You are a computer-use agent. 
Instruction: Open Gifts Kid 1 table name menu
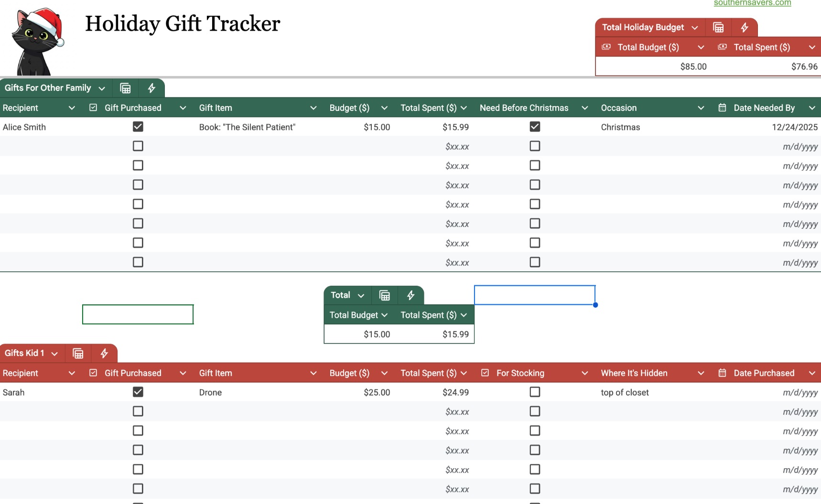tap(54, 354)
